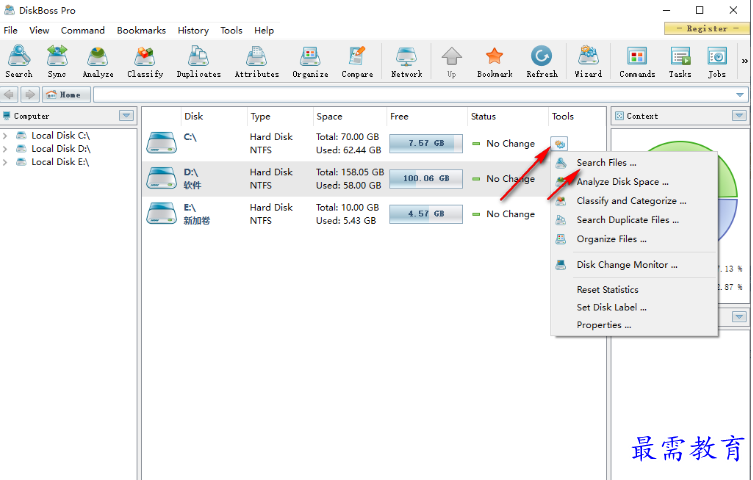Click the 4.57 GB free space bar
Screen dimensions: 753x480
(x=426, y=214)
